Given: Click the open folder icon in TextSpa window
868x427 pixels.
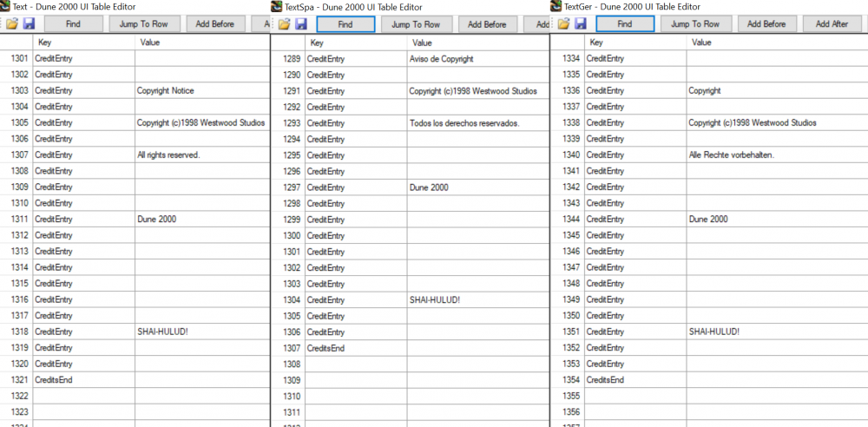Looking at the screenshot, I should 284,24.
